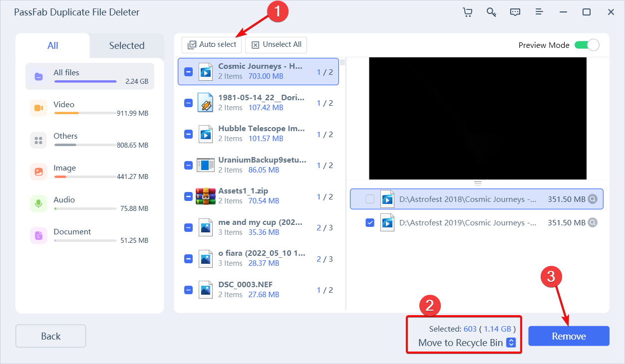The image size is (625, 364).
Task: Click the Assets1_1.zip archive icon
Action: (205, 196)
